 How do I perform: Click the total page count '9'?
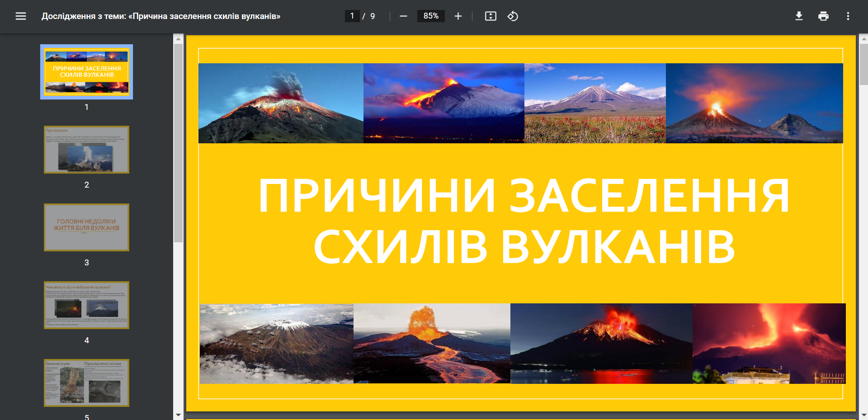coord(373,16)
